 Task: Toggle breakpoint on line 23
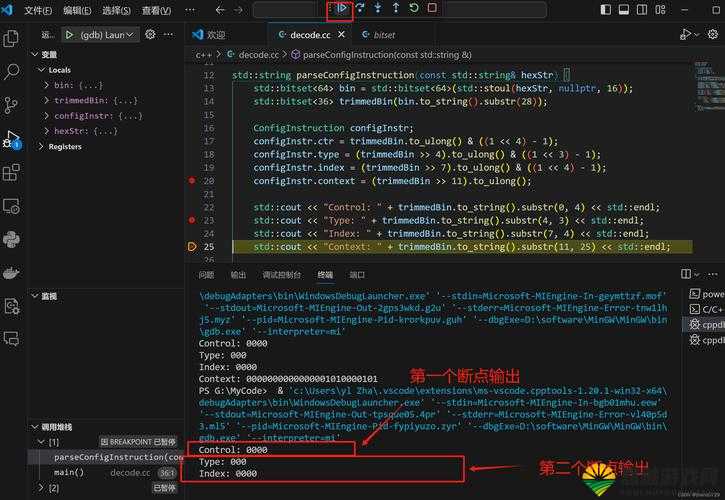pyautogui.click(x=192, y=220)
